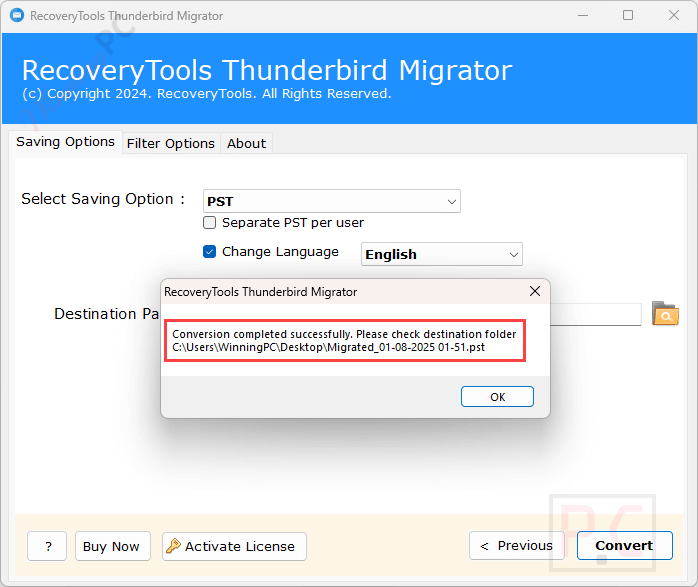Image resolution: width=698 pixels, height=587 pixels.
Task: Click the Buy Now button
Action: click(111, 546)
